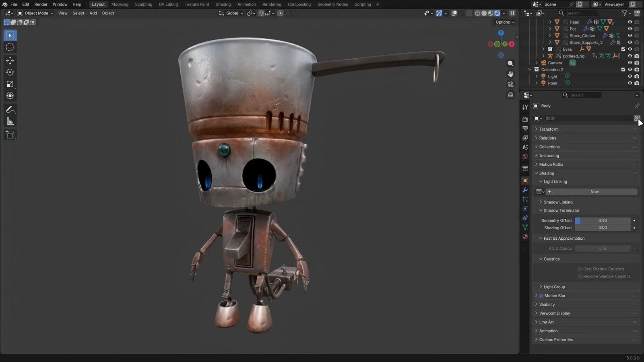This screenshot has width=644, height=362.
Task: Select the Measure tool
Action: pyautogui.click(x=10, y=121)
